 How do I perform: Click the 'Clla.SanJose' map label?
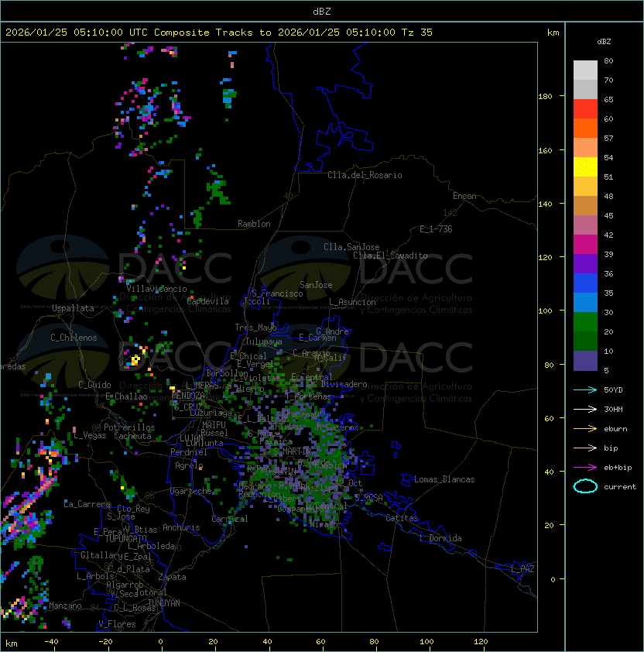coord(351,247)
